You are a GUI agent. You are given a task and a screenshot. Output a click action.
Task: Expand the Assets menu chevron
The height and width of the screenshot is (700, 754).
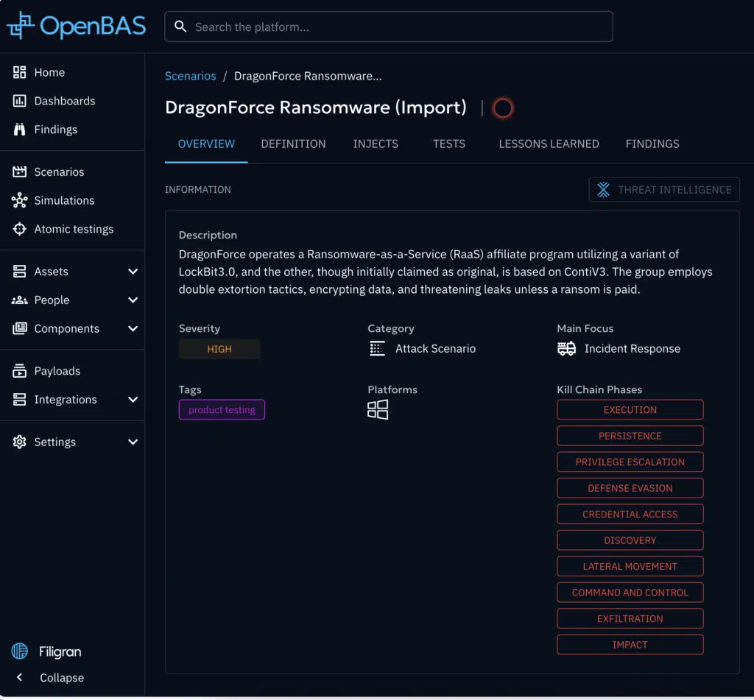coord(133,272)
